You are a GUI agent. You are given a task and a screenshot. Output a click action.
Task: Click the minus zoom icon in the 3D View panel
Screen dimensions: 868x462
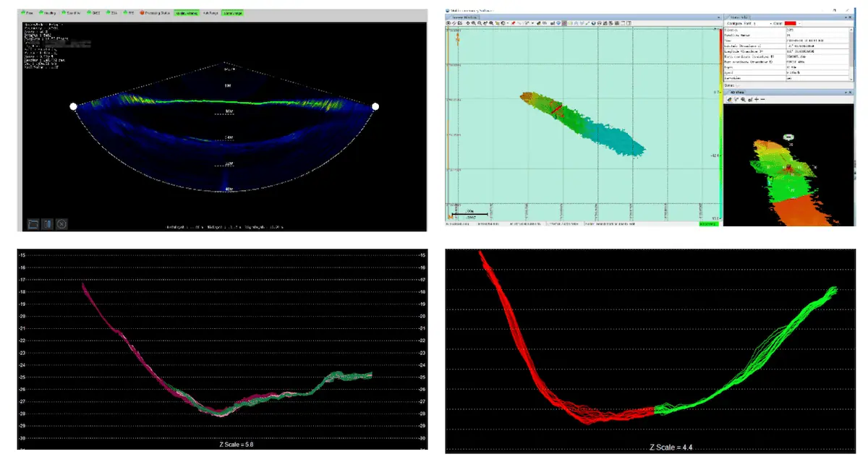[762, 99]
